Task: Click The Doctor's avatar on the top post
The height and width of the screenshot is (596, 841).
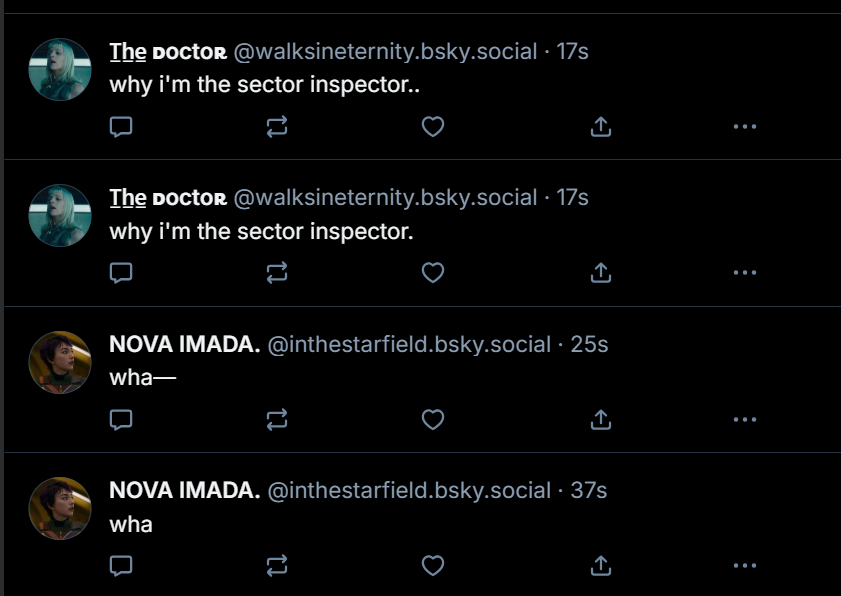Action: [60, 69]
